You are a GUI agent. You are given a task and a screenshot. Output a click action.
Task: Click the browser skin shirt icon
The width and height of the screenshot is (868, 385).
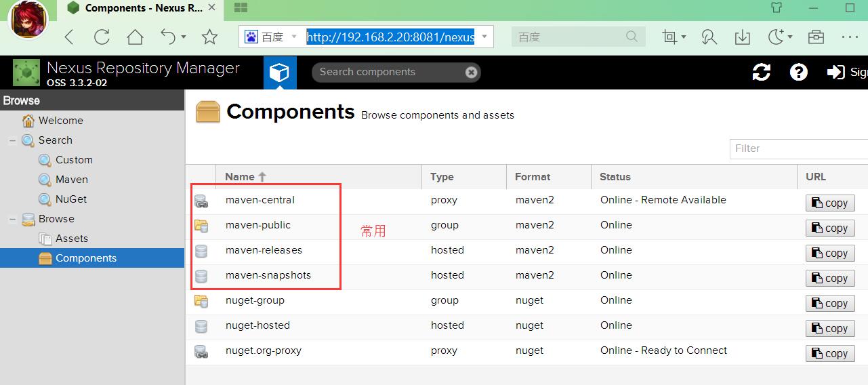777,8
